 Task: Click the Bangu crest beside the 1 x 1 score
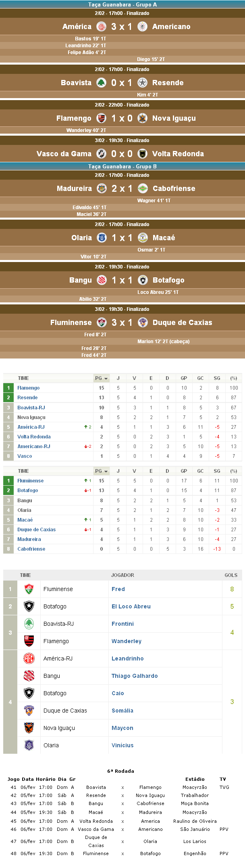coord(102,280)
